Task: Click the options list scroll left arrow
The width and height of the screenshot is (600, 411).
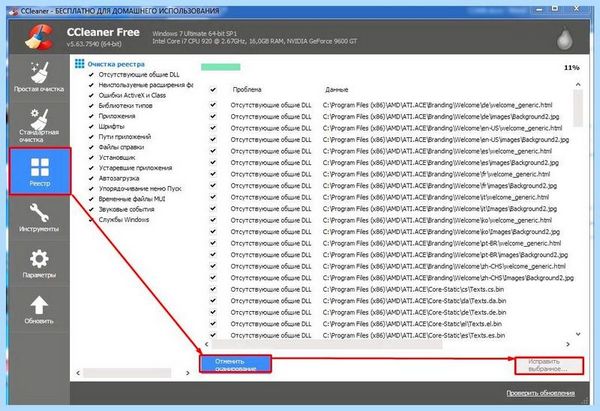Action: [78, 373]
